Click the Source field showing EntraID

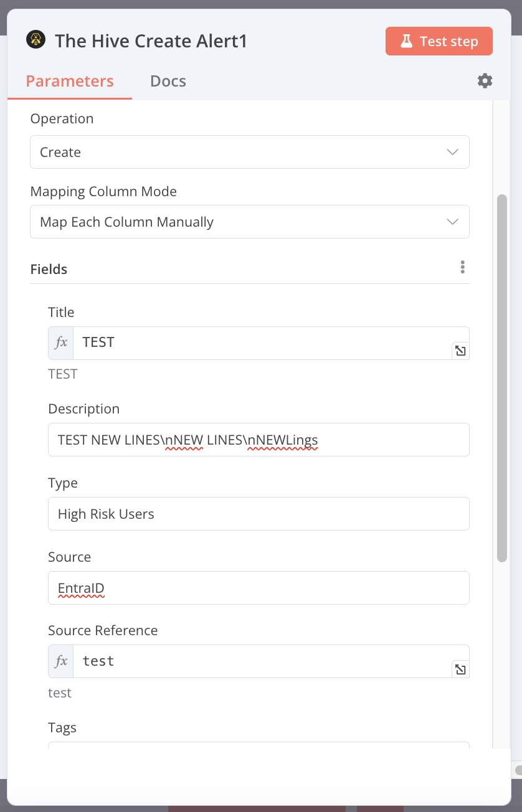pyautogui.click(x=259, y=588)
